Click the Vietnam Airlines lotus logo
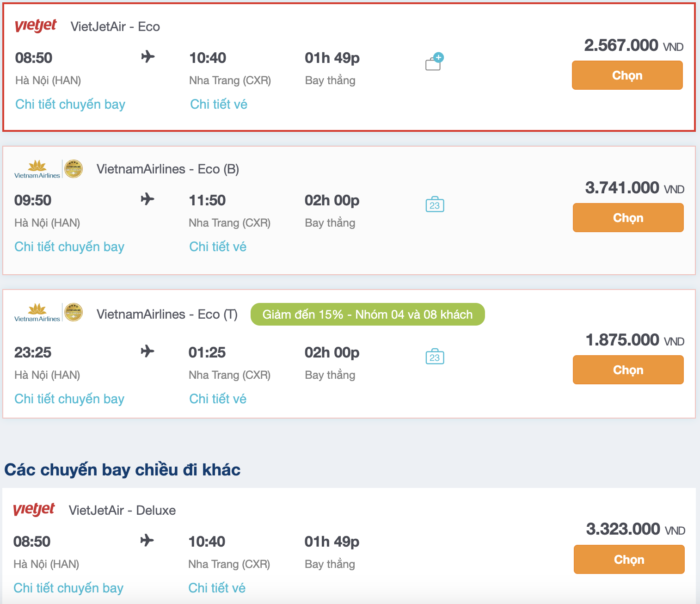 click(x=37, y=169)
